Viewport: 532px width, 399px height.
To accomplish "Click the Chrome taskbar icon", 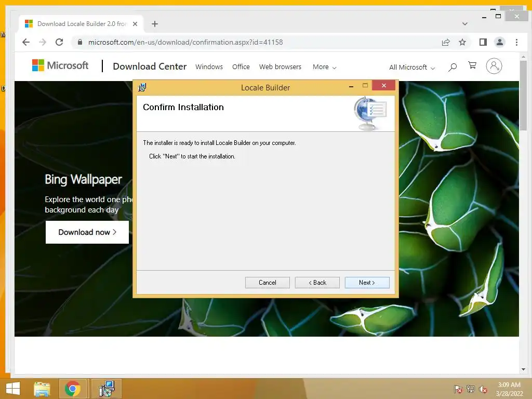I will [73, 389].
